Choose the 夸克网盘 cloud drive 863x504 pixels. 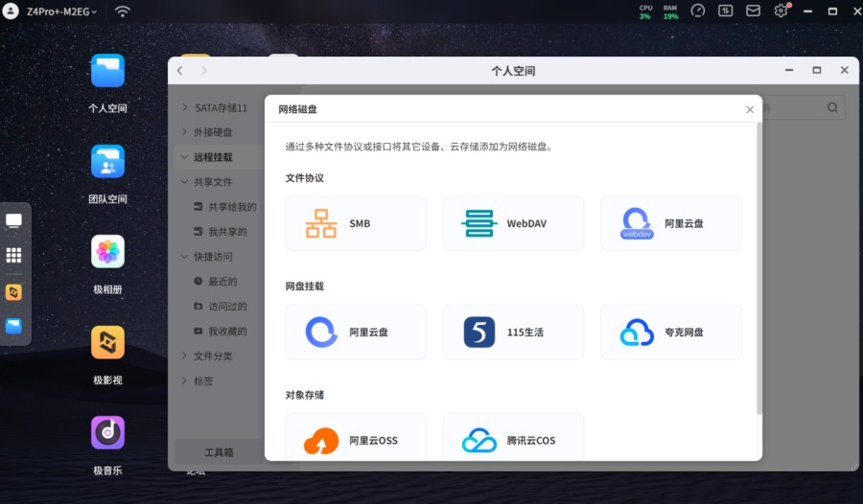(670, 332)
